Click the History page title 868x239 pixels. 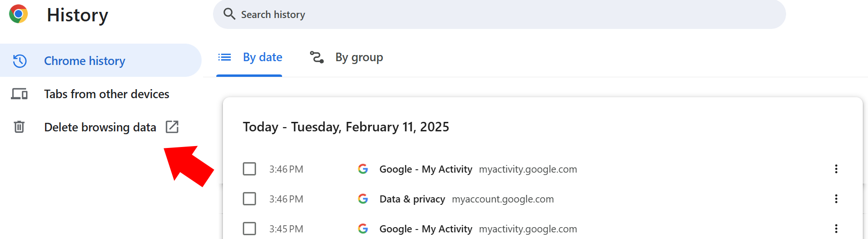pyautogui.click(x=78, y=15)
